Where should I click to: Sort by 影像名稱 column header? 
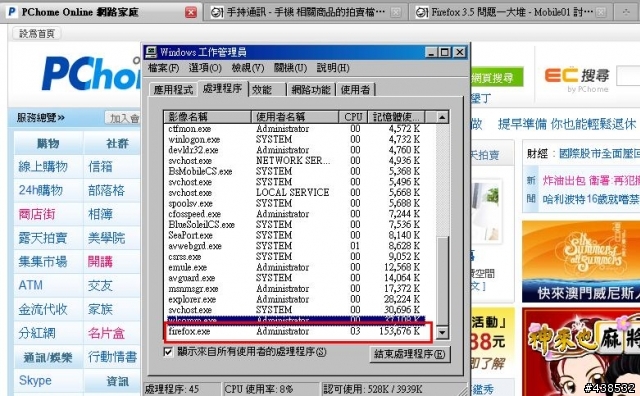(207, 117)
